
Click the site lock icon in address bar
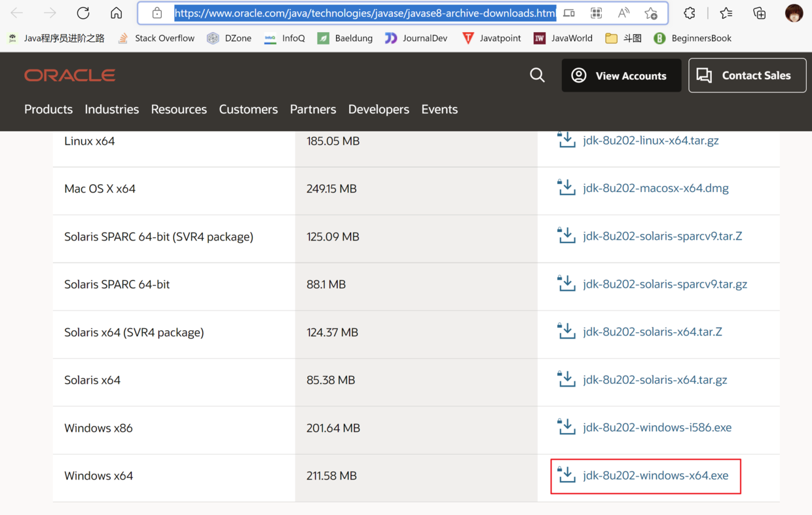[157, 13]
